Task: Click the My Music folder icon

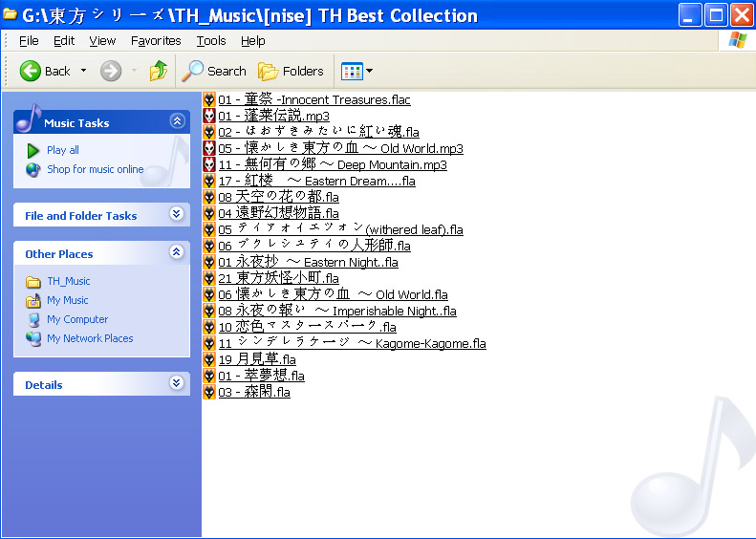Action: pos(32,301)
